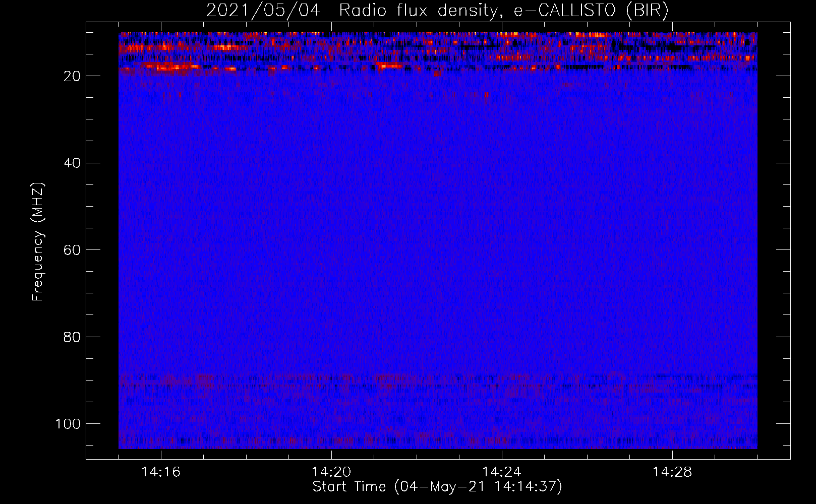The image size is (816, 504).
Task: Click the 60 MHz frequency tick label
Action: coord(72,250)
